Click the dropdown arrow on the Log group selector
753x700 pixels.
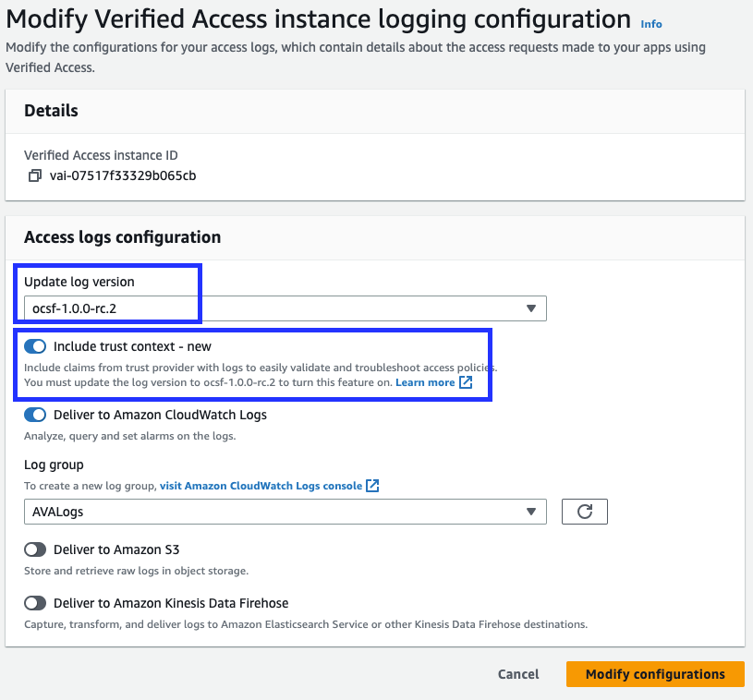click(531, 511)
